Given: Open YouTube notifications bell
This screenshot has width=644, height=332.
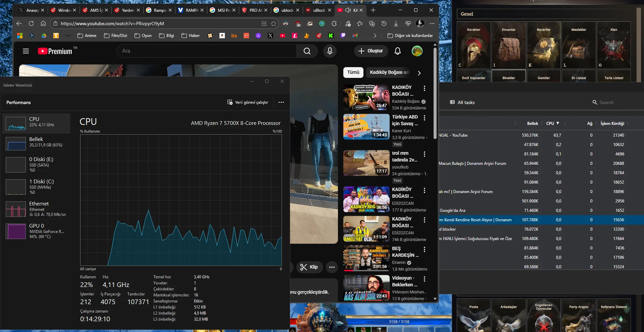Looking at the screenshot, I should point(397,51).
